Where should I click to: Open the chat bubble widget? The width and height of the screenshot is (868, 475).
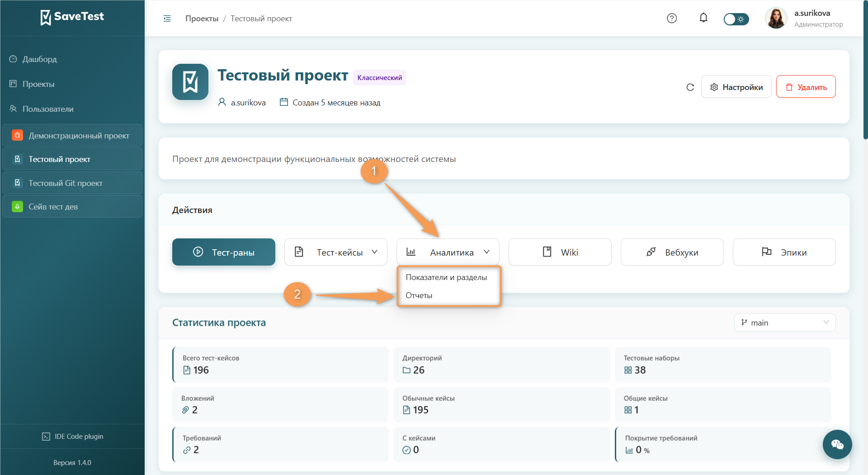(x=837, y=444)
